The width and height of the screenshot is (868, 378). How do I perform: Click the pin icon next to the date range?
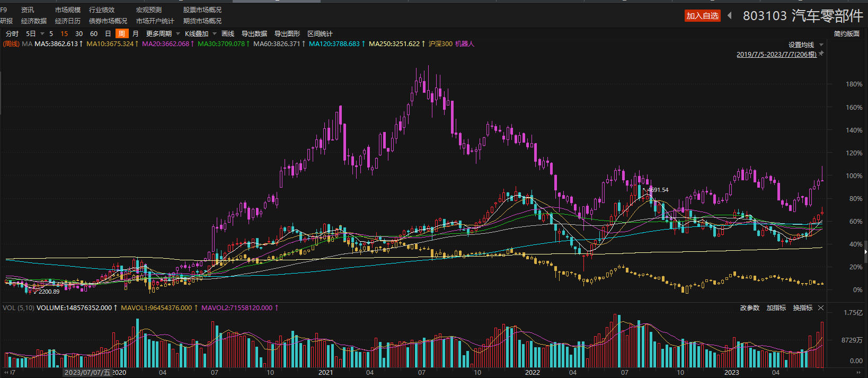(821, 54)
